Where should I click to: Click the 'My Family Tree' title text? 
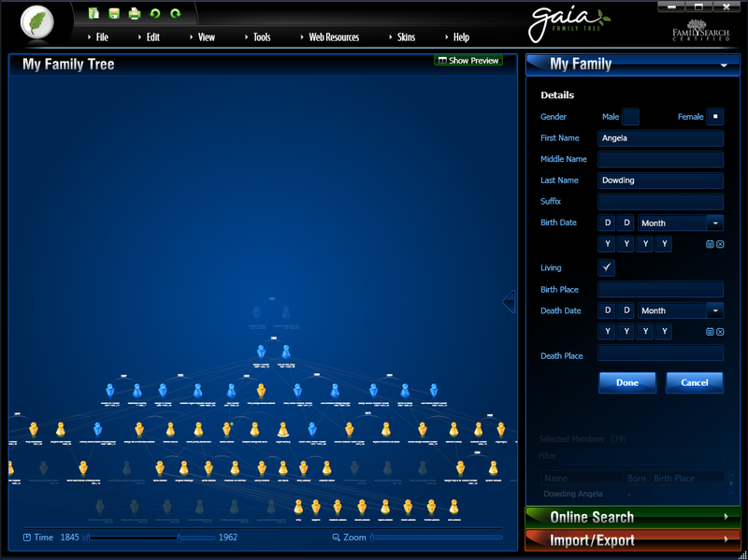68,65
